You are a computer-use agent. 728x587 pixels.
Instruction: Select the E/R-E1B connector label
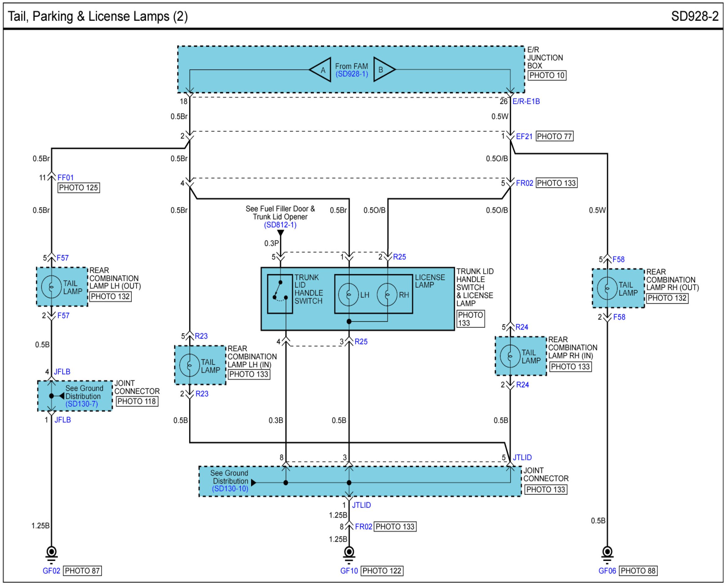coord(526,102)
